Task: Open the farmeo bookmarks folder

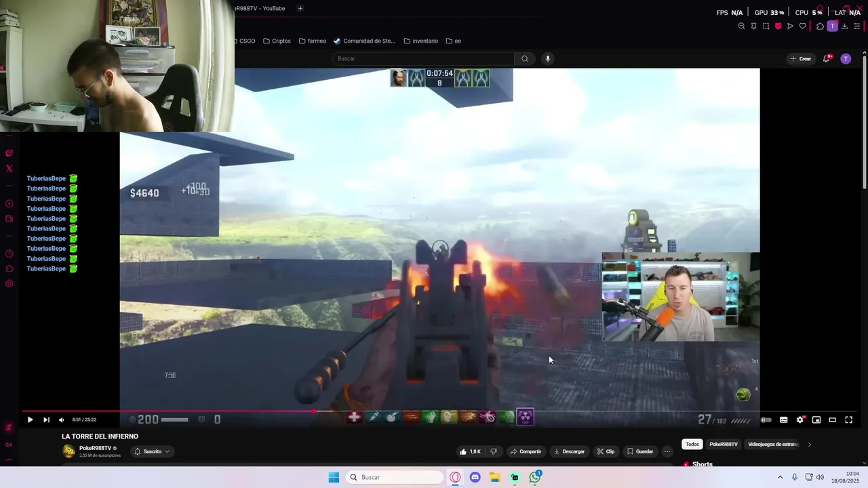Action: click(313, 41)
